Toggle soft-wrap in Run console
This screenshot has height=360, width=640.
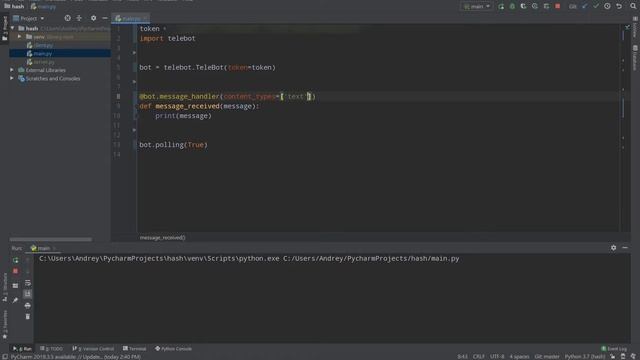coord(28,283)
